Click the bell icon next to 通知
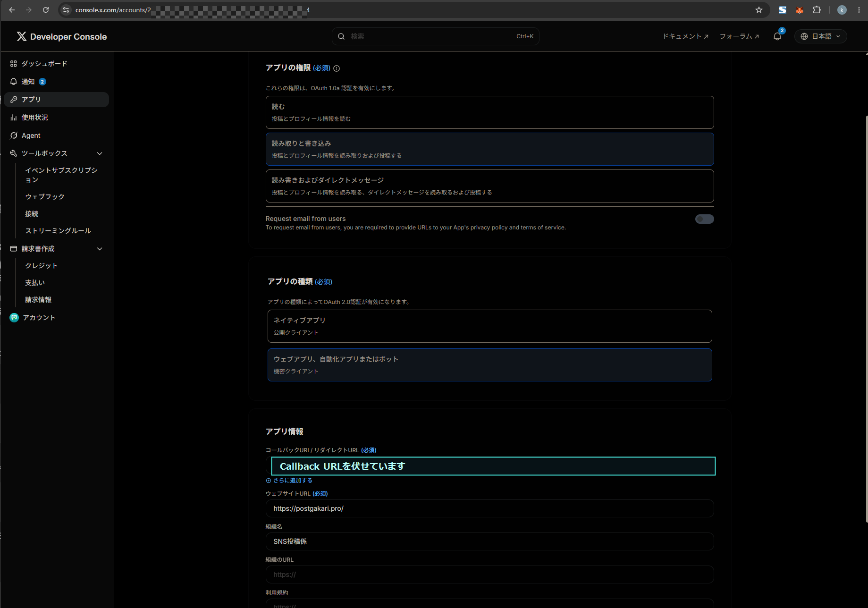Image resolution: width=868 pixels, height=608 pixels. pos(14,82)
